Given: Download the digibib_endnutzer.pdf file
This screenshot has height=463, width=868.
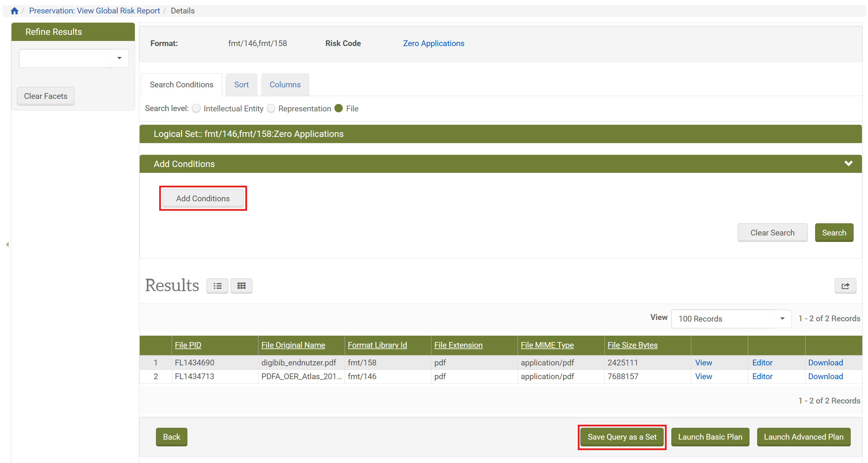Looking at the screenshot, I should [825, 363].
